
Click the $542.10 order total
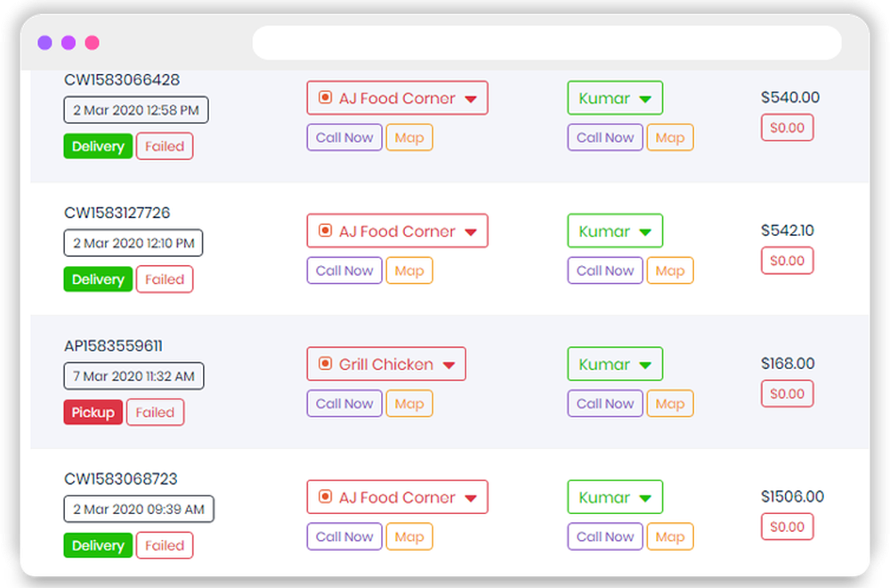pyautogui.click(x=788, y=230)
